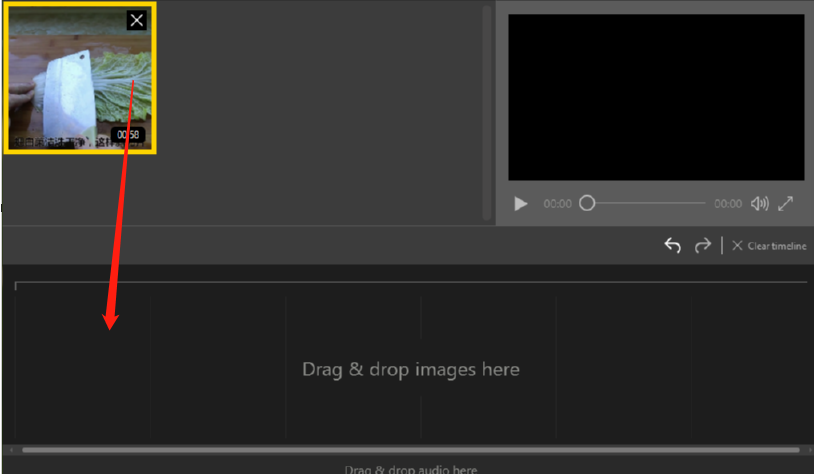Click the 'Drag & drop images here' area
The width and height of the screenshot is (814, 474).
tap(411, 369)
